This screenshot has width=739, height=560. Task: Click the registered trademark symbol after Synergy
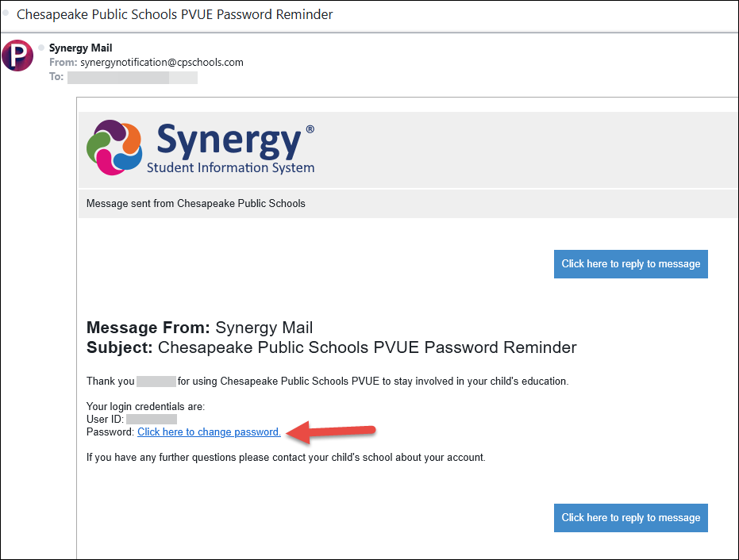[x=310, y=129]
